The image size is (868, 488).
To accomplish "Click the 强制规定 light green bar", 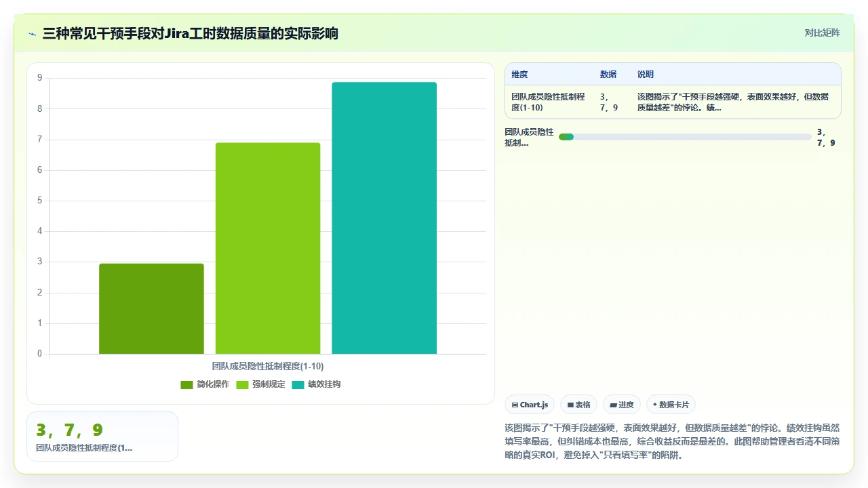I will click(x=268, y=248).
